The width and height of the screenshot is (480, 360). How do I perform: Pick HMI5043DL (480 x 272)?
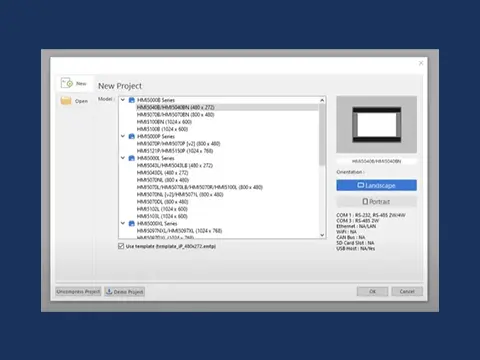click(163, 173)
